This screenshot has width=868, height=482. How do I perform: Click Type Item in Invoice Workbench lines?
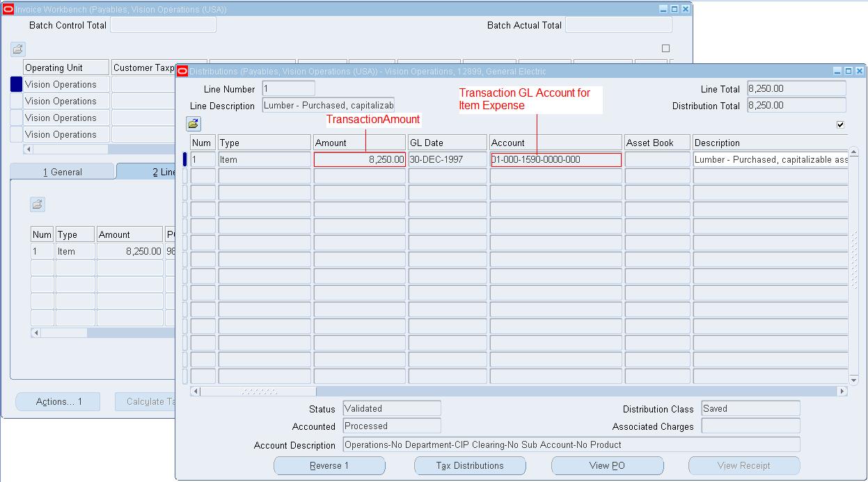tap(75, 251)
